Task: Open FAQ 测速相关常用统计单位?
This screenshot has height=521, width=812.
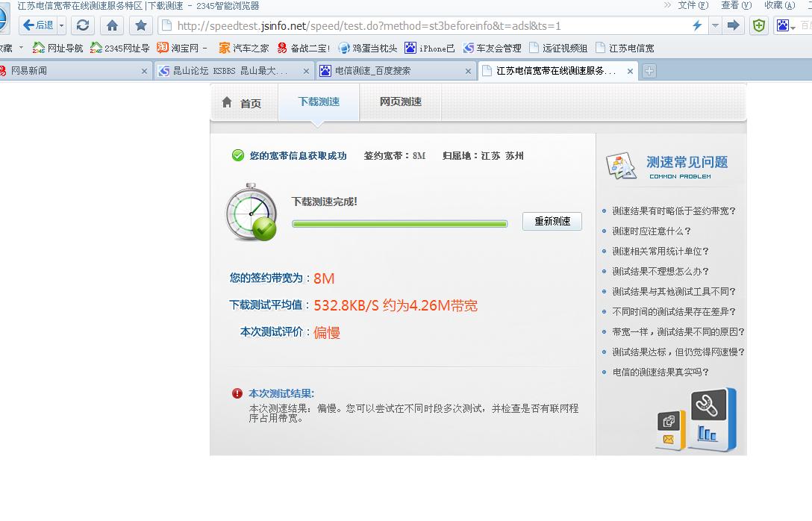Action: coord(660,252)
